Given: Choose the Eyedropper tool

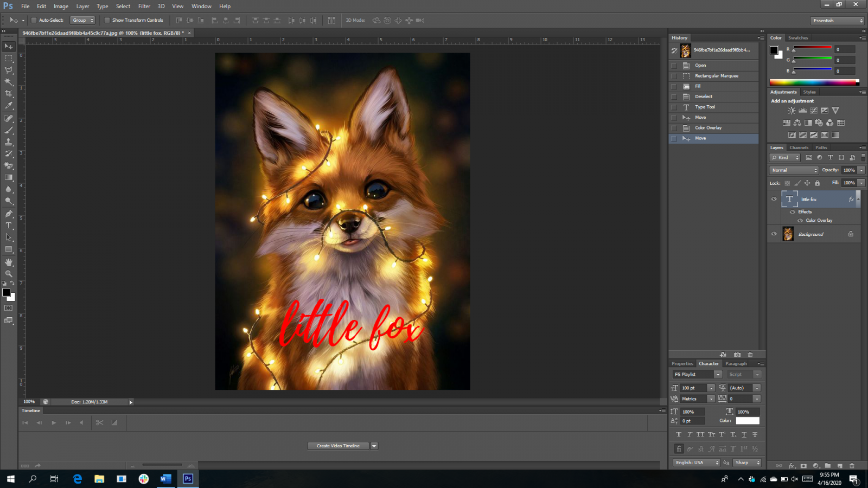Looking at the screenshot, I should click(9, 106).
